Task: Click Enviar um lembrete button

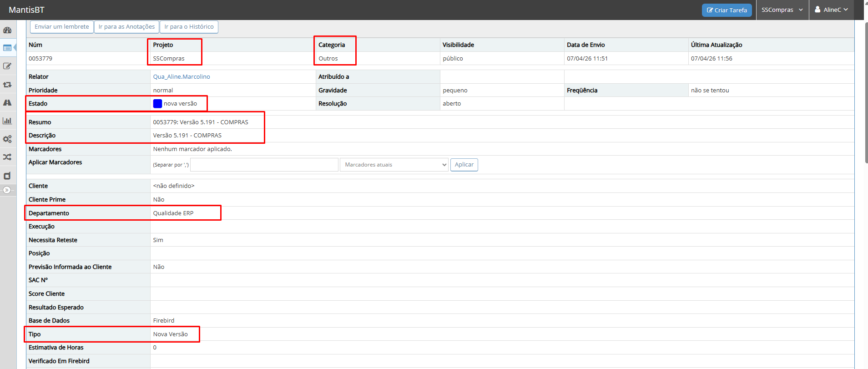Action: tap(62, 27)
